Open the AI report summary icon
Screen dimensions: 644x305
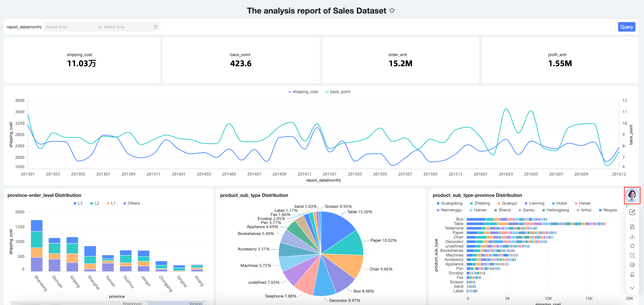point(632,227)
